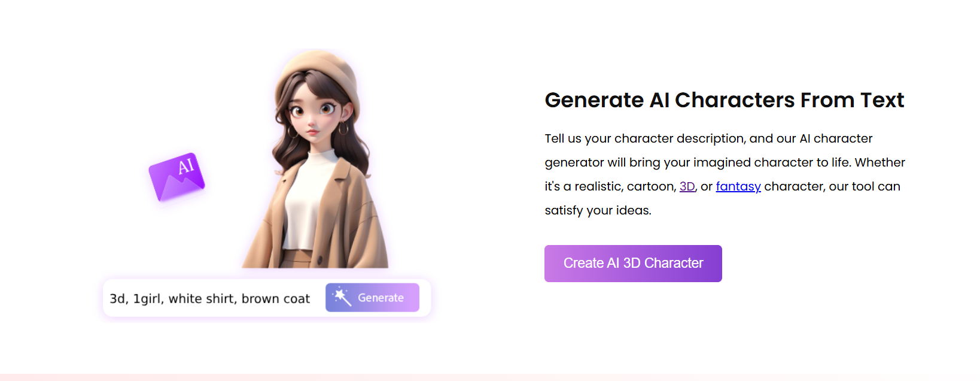
Task: Click the Create AI 3D Character button
Action: (633, 264)
